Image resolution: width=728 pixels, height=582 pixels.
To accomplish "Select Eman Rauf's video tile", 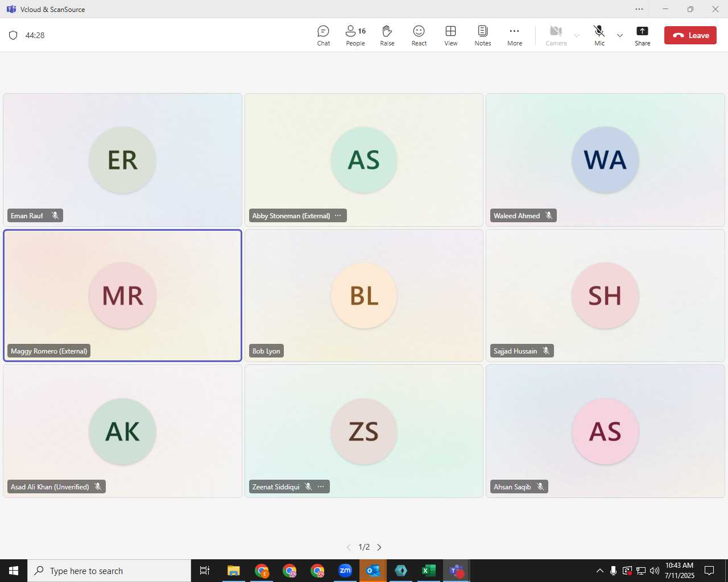I will [123, 160].
